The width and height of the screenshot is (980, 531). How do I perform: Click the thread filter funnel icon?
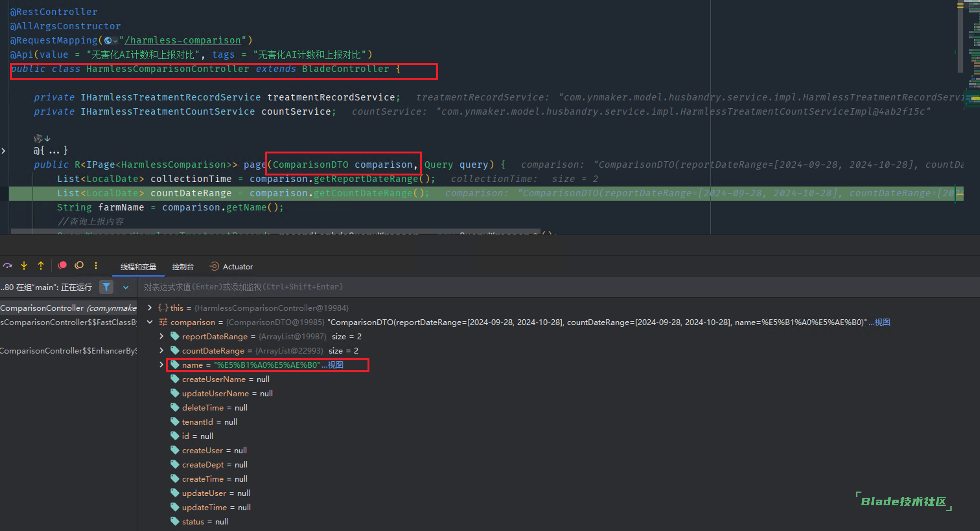(107, 287)
